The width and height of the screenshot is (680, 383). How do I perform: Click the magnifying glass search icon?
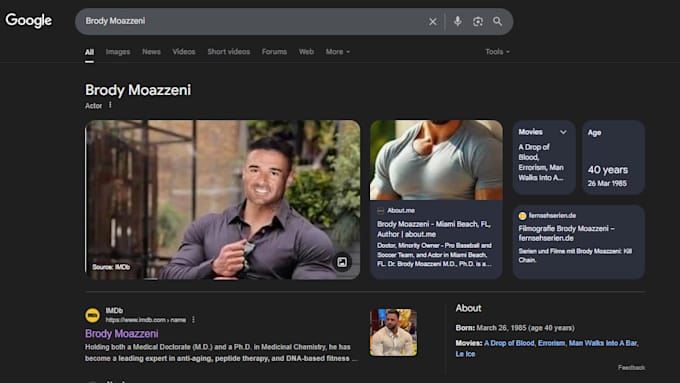tap(497, 21)
